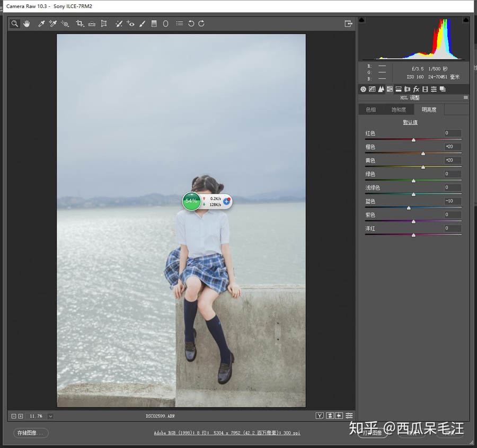Screen dimensions: 477x448
Task: Switch to the 色相 tab
Action: point(371,109)
